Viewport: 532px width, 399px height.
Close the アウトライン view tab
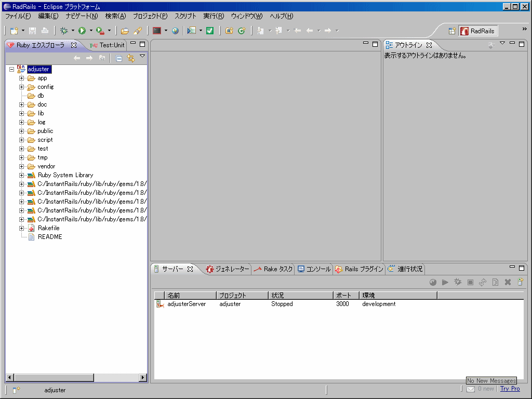click(x=429, y=45)
